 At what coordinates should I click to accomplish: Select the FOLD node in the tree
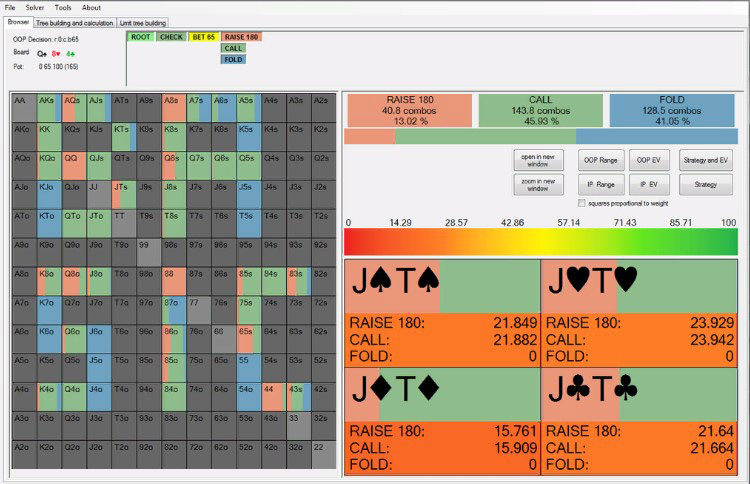pyautogui.click(x=233, y=60)
